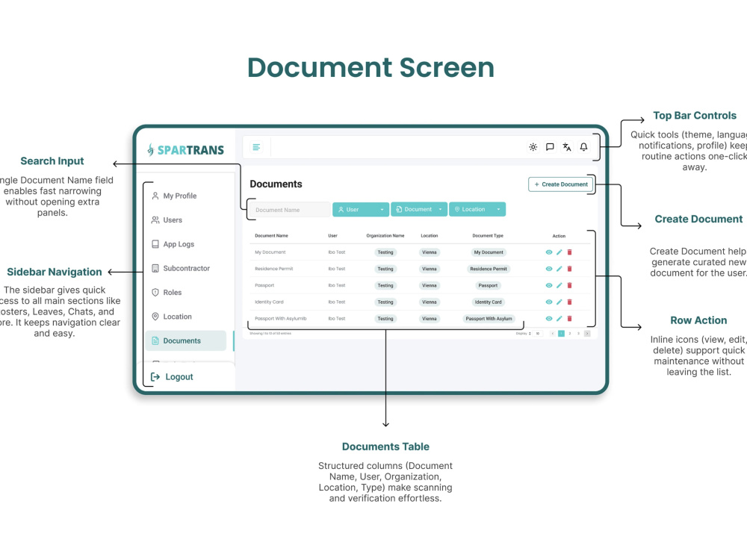
Task: Go to pagination page 2
Action: [570, 333]
